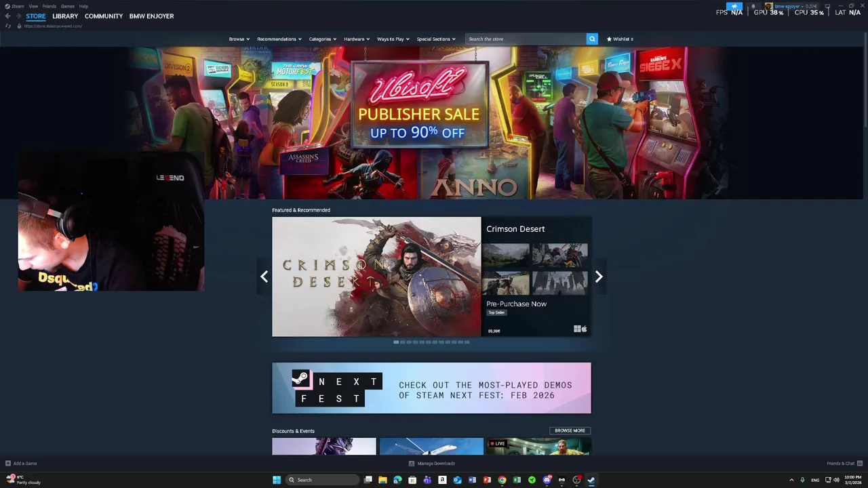Open the Wishlist star link

click(x=620, y=39)
